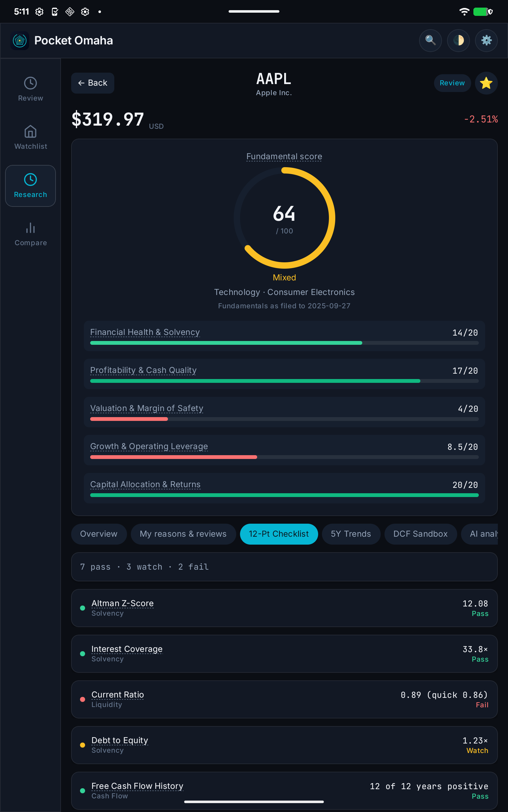
Task: Tap the Fundamental score label
Action: [x=284, y=156]
